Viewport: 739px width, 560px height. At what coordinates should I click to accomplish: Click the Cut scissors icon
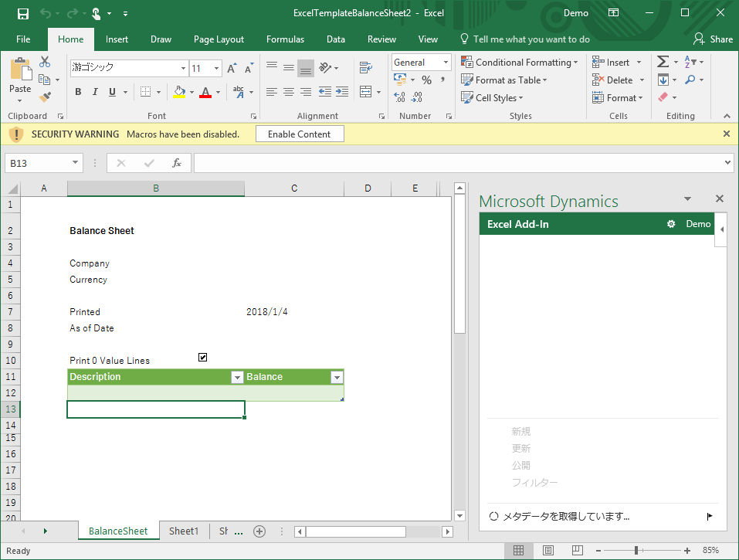coord(45,62)
